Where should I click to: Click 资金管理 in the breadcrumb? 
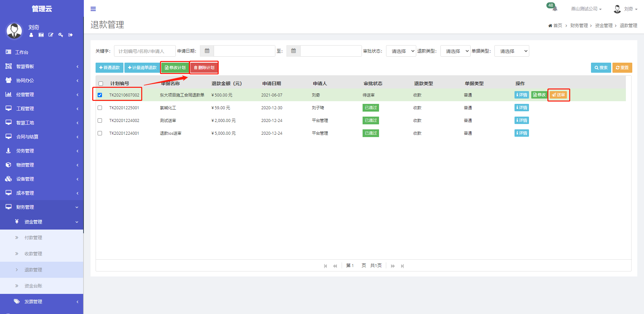pyautogui.click(x=604, y=25)
